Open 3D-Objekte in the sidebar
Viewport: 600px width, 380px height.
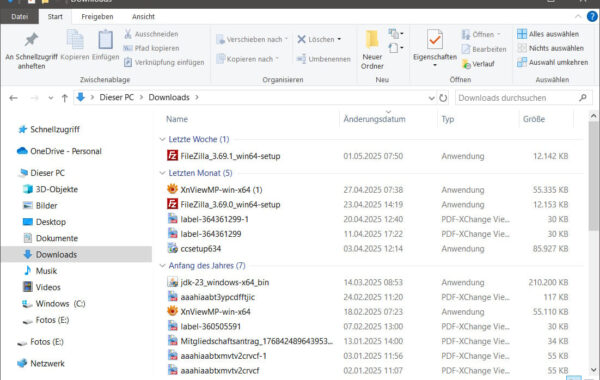[56, 189]
